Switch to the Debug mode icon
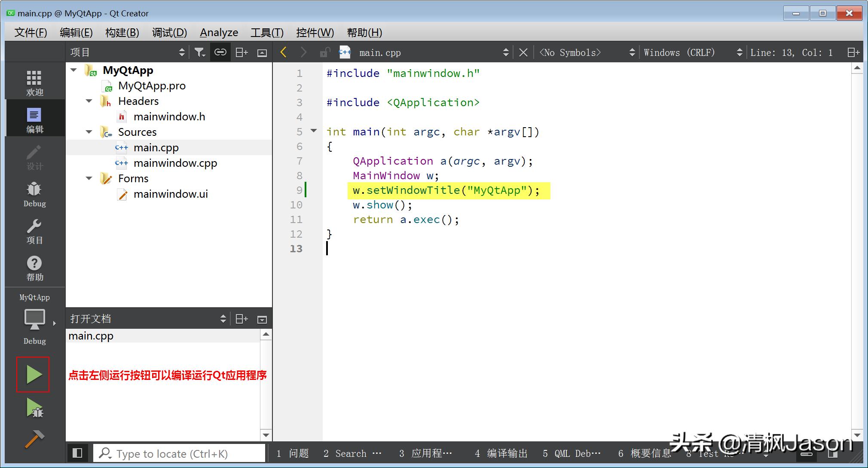This screenshot has width=868, height=468. point(34,193)
